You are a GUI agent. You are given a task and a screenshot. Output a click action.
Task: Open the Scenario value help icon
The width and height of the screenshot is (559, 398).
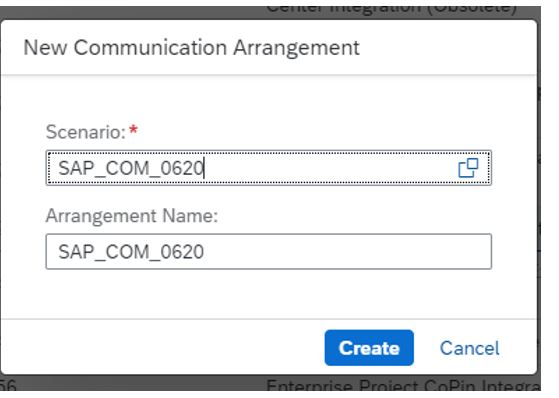pyautogui.click(x=468, y=168)
